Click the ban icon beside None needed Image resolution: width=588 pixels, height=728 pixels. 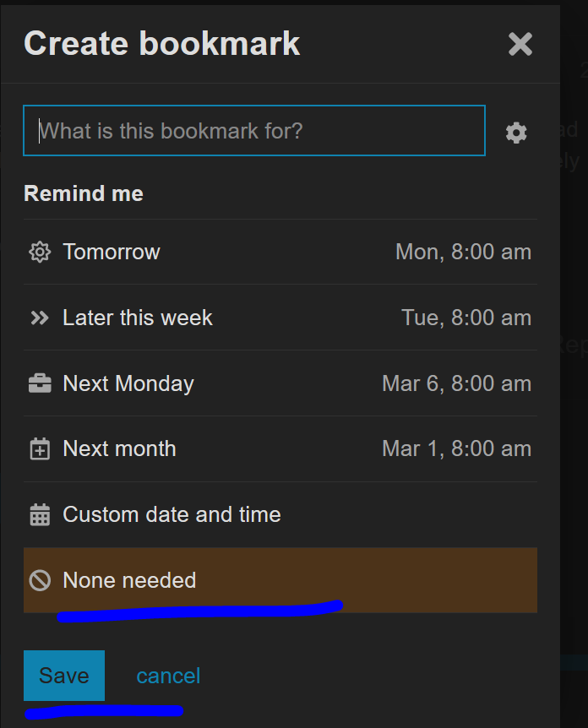[x=40, y=580]
